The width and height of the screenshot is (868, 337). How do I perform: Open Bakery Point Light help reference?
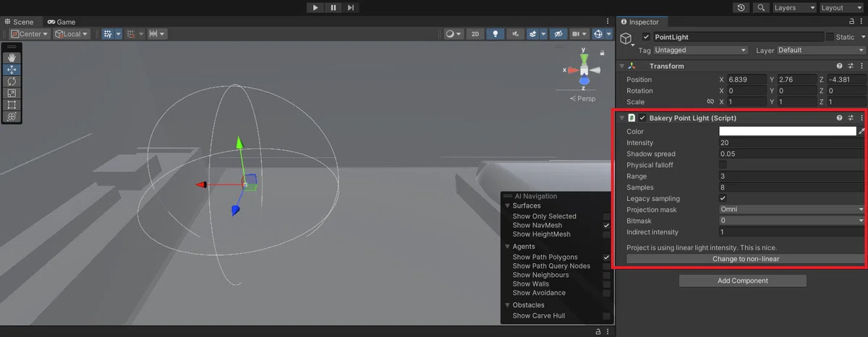[840, 117]
